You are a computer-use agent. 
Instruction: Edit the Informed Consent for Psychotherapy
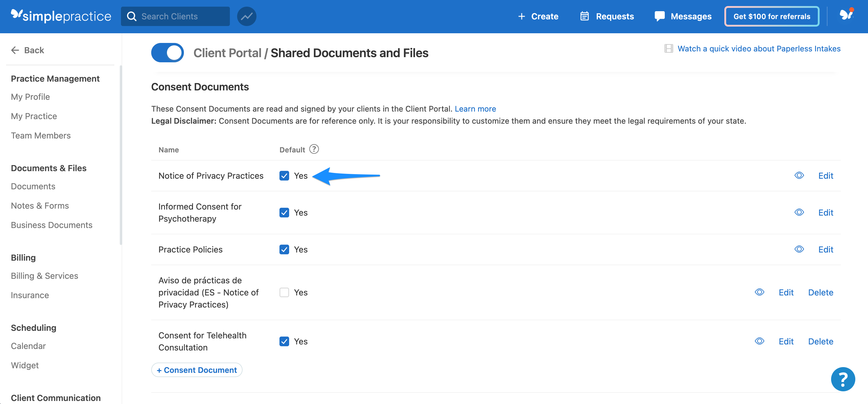(826, 212)
